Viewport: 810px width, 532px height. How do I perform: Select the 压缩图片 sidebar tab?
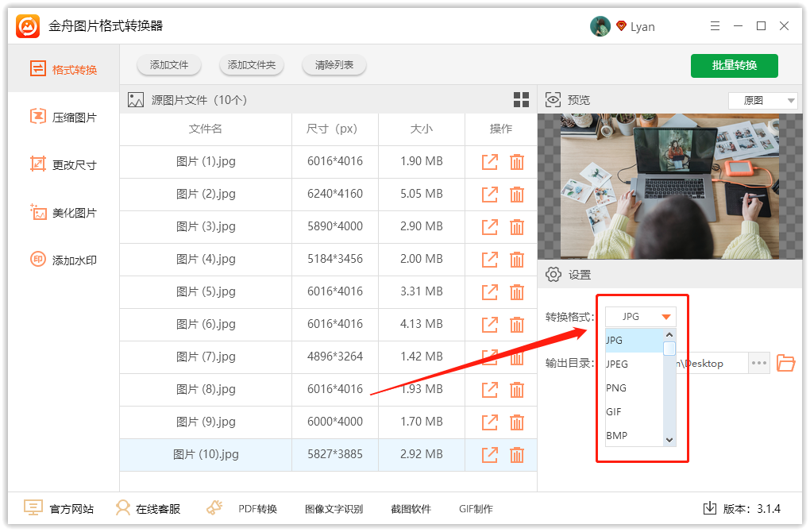tap(64, 118)
